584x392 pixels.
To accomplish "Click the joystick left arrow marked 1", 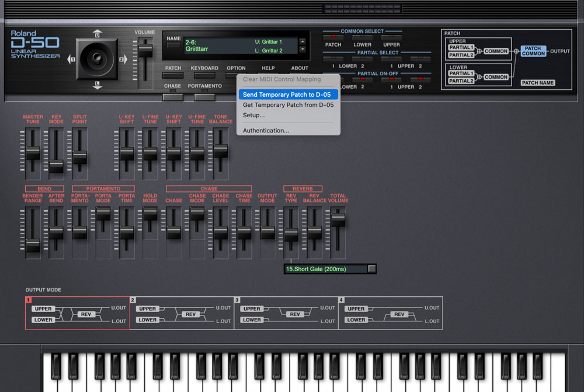I will point(71,59).
